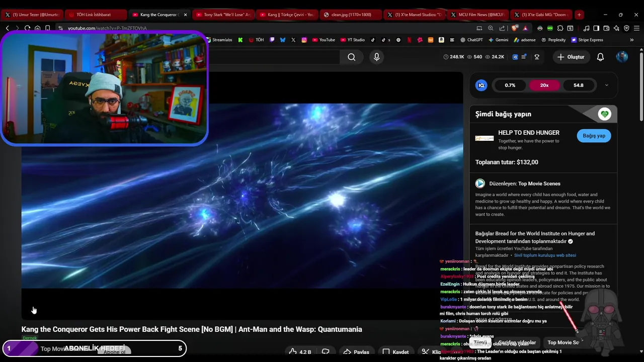644x362 pixels.
Task: Click the Top Movie Scenes organizer name
Action: pos(539,184)
